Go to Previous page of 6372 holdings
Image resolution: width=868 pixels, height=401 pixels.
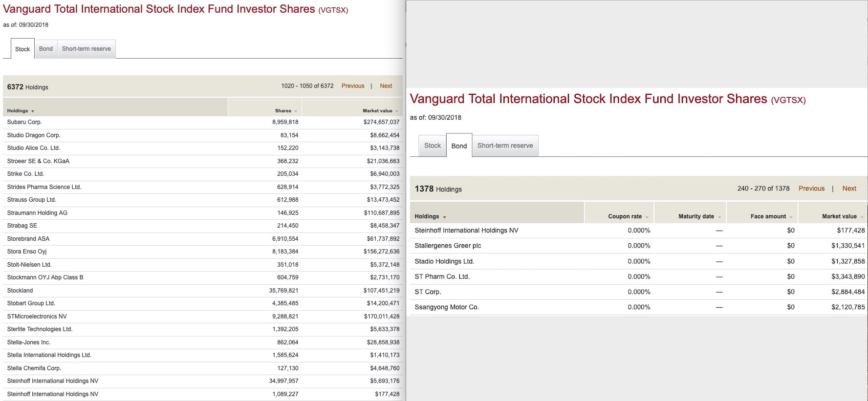click(353, 86)
